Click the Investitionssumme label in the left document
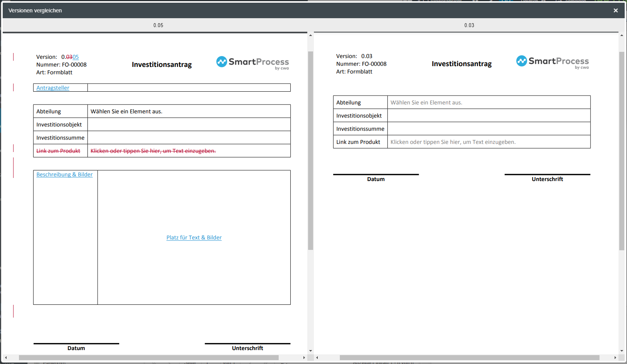This screenshot has height=364, width=627. point(60,138)
